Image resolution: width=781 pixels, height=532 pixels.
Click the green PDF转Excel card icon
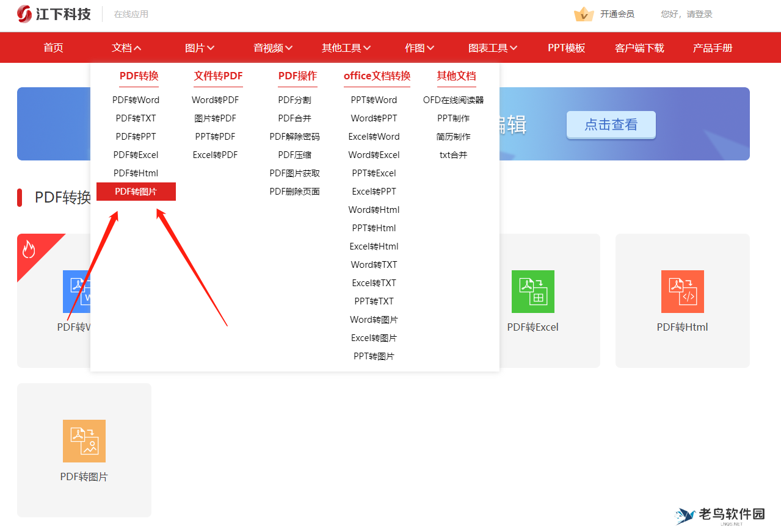click(x=533, y=292)
